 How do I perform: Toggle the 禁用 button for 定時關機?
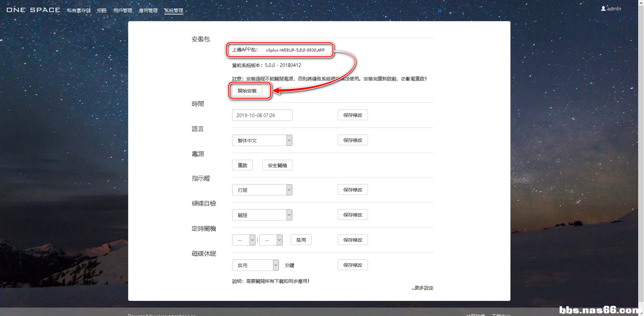pos(301,240)
